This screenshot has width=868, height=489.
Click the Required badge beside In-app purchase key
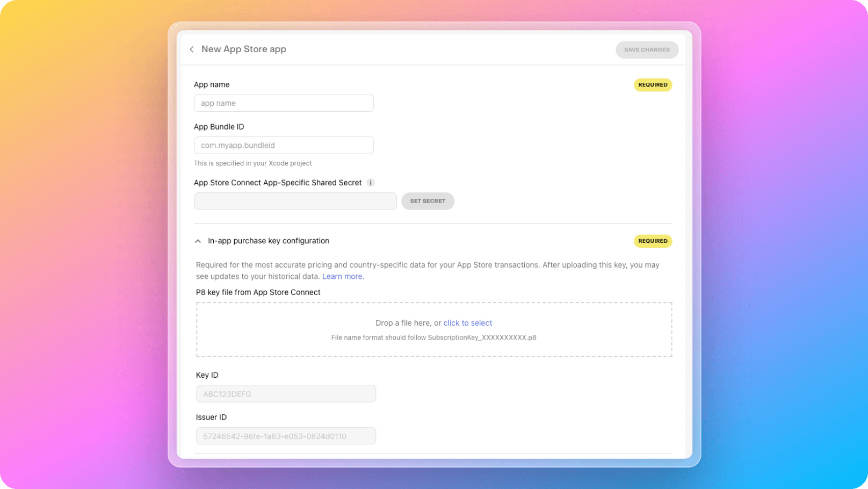[x=653, y=241]
